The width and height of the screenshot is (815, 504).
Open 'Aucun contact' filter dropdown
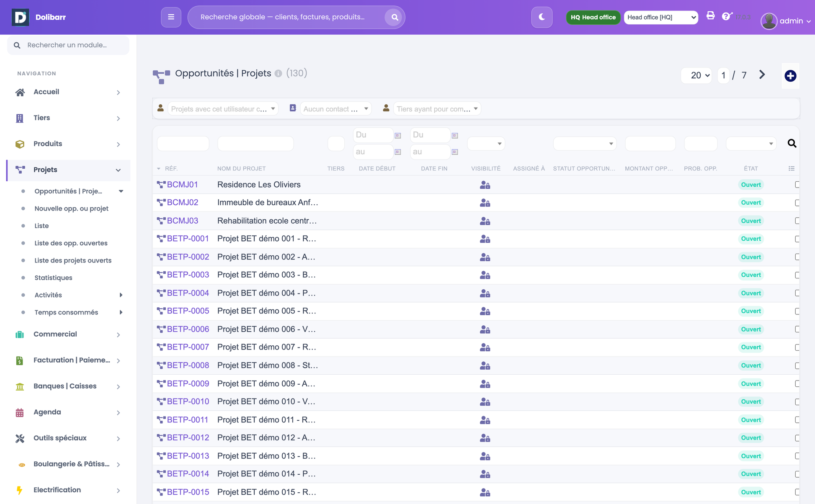(336, 109)
